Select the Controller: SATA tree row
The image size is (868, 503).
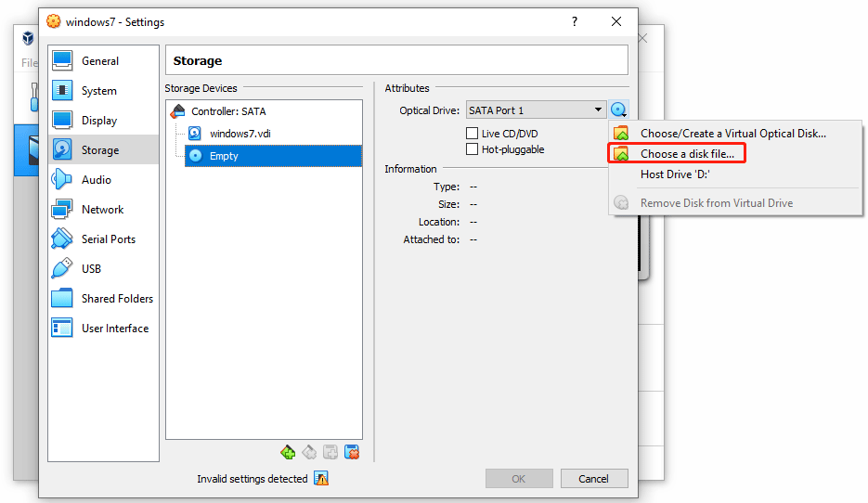[265, 111]
